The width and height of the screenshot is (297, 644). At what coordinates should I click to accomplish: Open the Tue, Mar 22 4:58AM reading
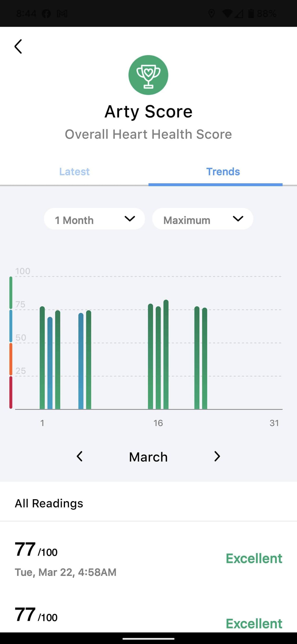click(148, 559)
